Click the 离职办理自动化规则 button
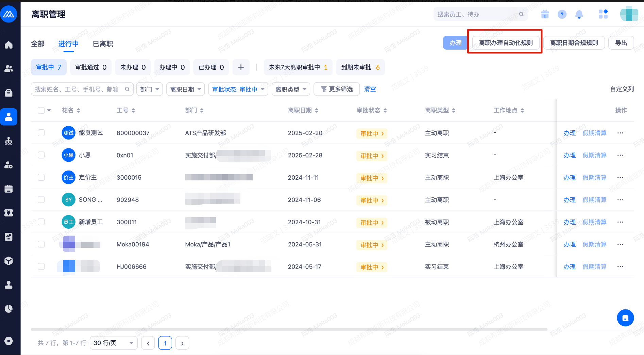Image resolution: width=644 pixels, height=355 pixels. point(506,43)
